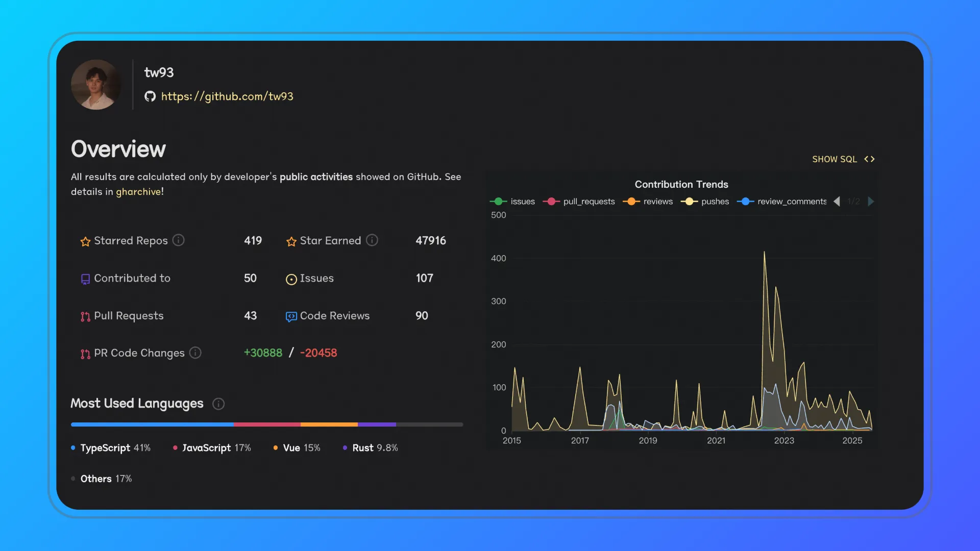This screenshot has height=551, width=980.
Task: Click the Star Earned info icon
Action: tap(372, 240)
